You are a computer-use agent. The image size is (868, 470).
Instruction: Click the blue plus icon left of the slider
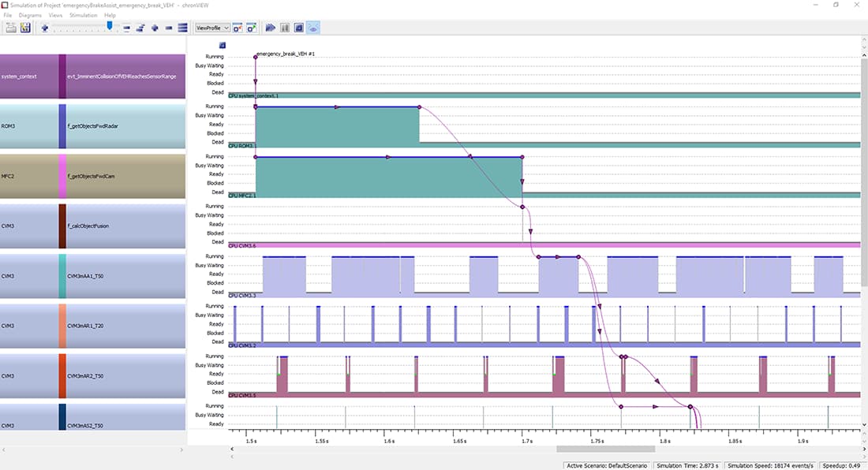tap(45, 28)
